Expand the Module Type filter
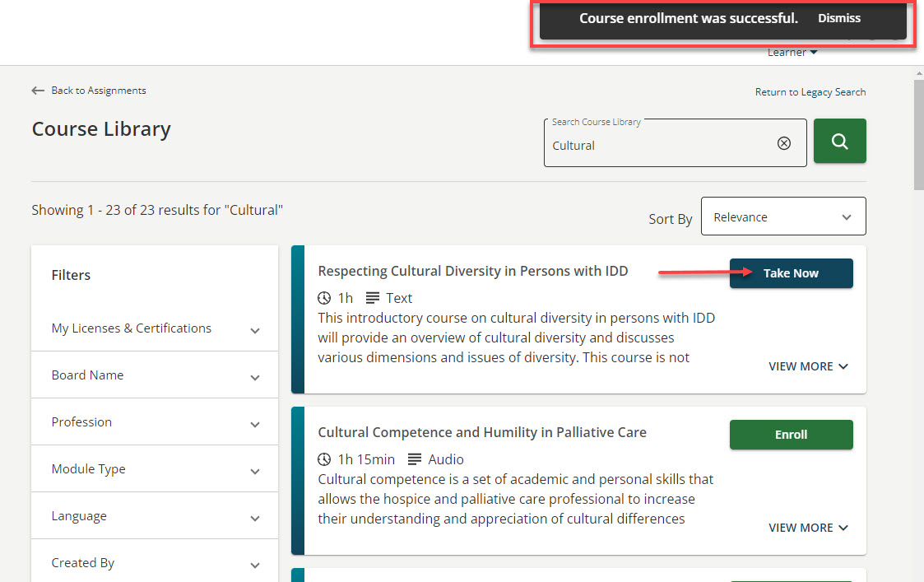 tap(254, 469)
